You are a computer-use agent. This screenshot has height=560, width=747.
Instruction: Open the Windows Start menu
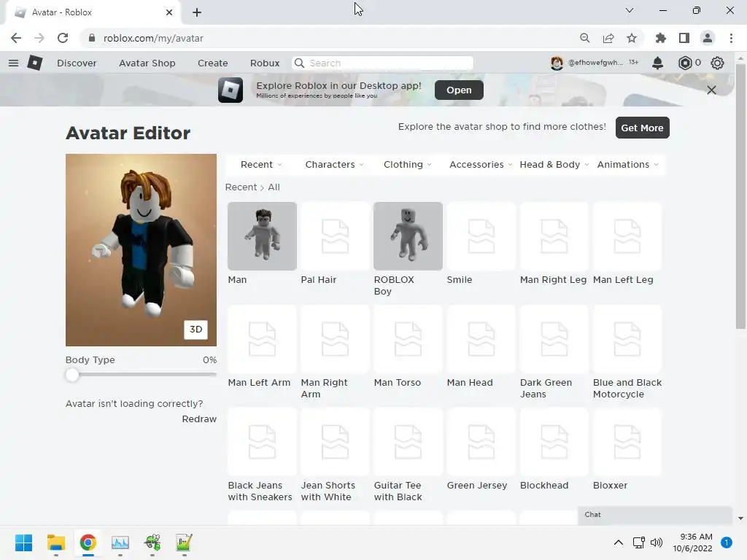[x=24, y=542]
